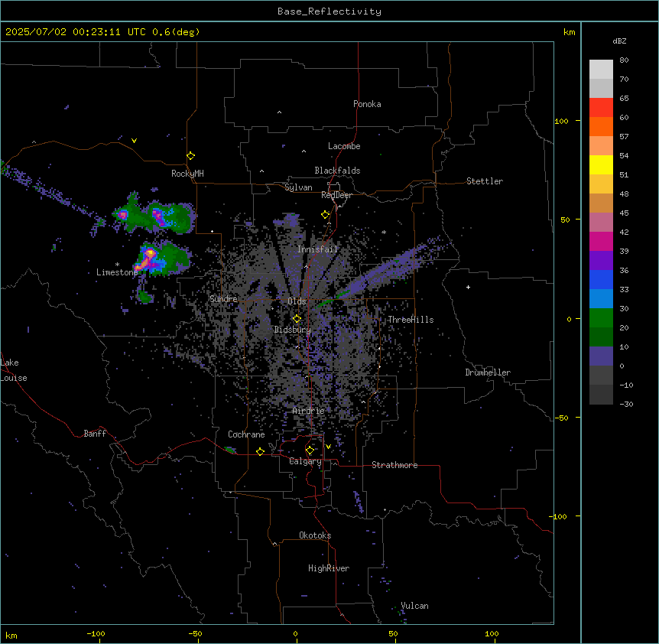Click the Sundre label

(x=223, y=299)
